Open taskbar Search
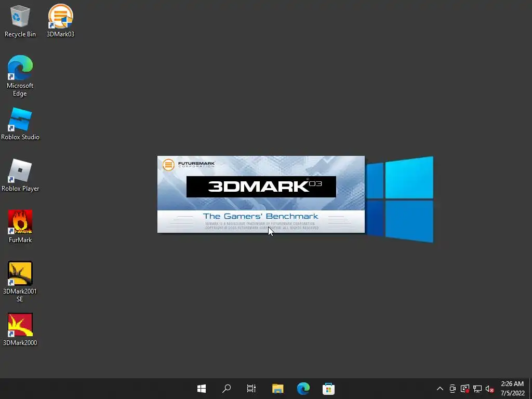 point(227,389)
